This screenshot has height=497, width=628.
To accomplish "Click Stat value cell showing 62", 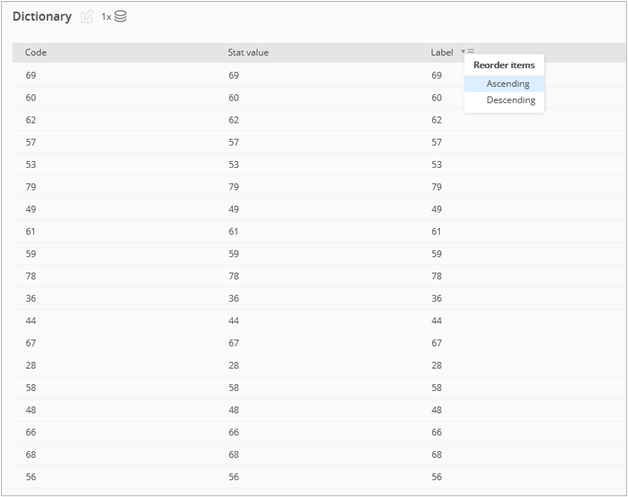I will pyautogui.click(x=233, y=120).
